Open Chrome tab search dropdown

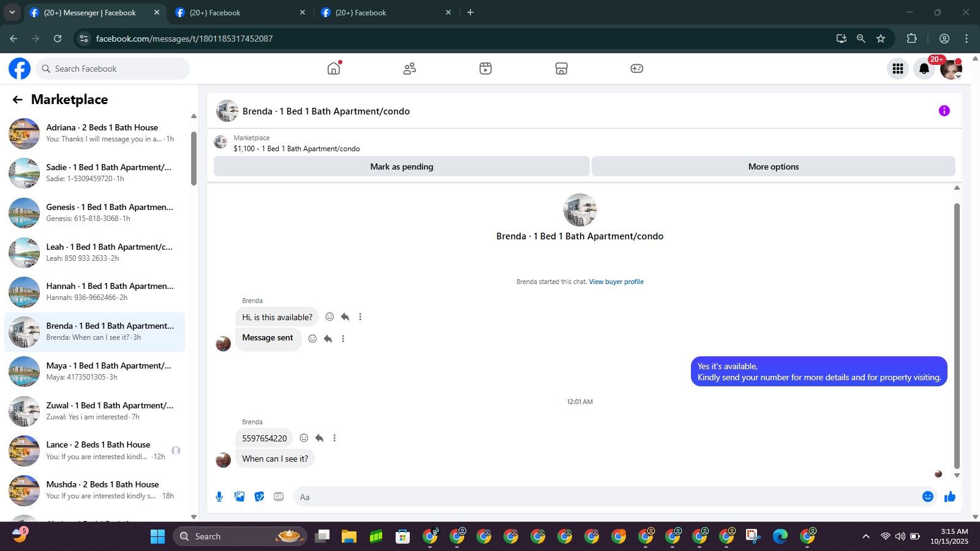pos(12,12)
